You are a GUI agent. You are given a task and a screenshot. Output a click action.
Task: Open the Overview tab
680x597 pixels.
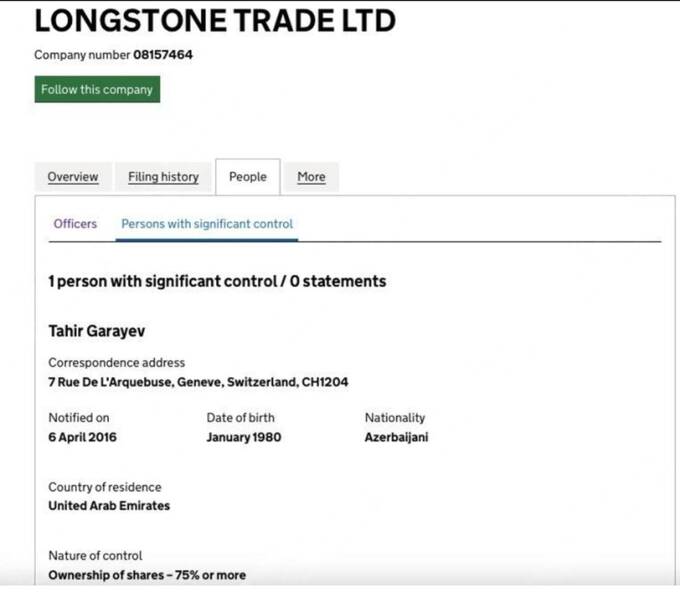(x=73, y=177)
